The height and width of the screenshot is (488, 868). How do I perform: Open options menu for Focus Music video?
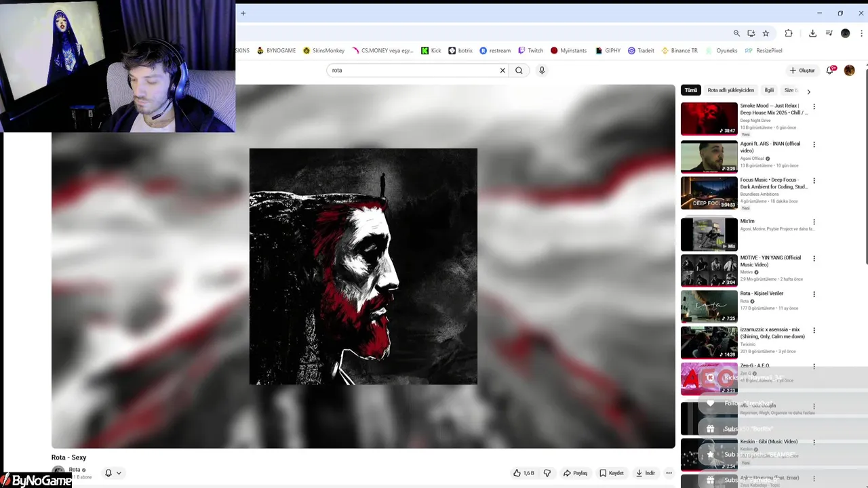[x=814, y=181]
